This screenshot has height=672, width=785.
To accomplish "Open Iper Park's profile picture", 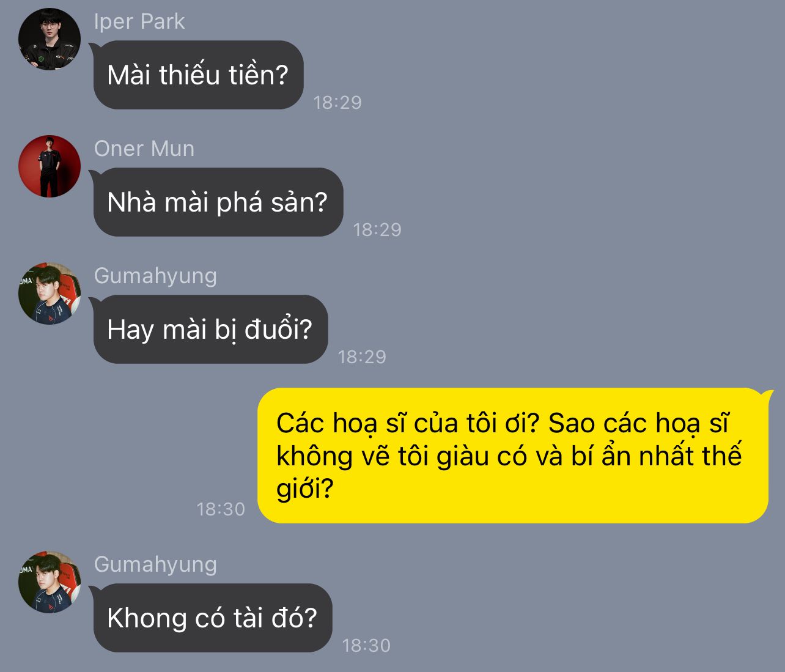I will pyautogui.click(x=50, y=39).
